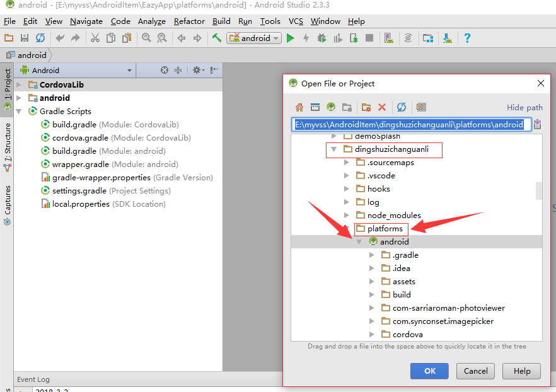Expand the .sourcemaps folder

(x=347, y=163)
